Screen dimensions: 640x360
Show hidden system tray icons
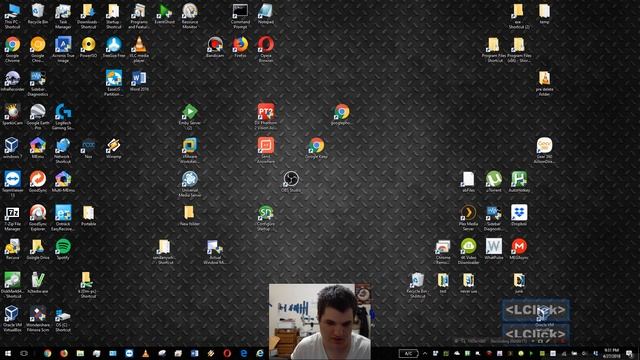[x=425, y=353]
